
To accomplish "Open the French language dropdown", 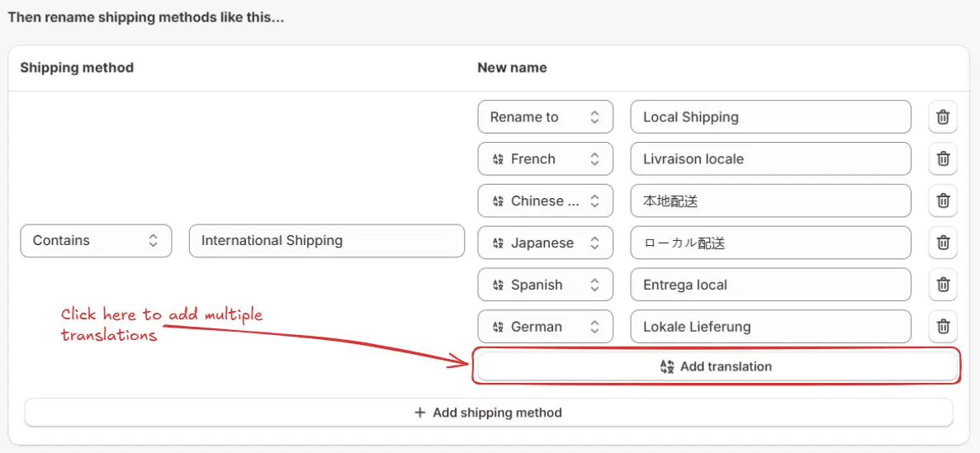I will pyautogui.click(x=545, y=158).
